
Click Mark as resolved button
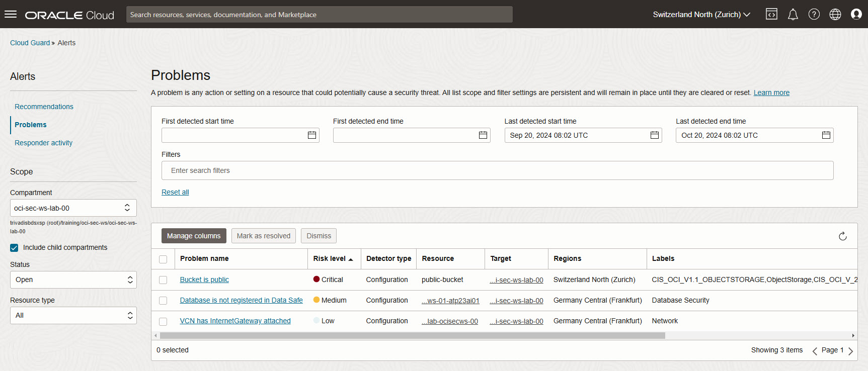(264, 236)
